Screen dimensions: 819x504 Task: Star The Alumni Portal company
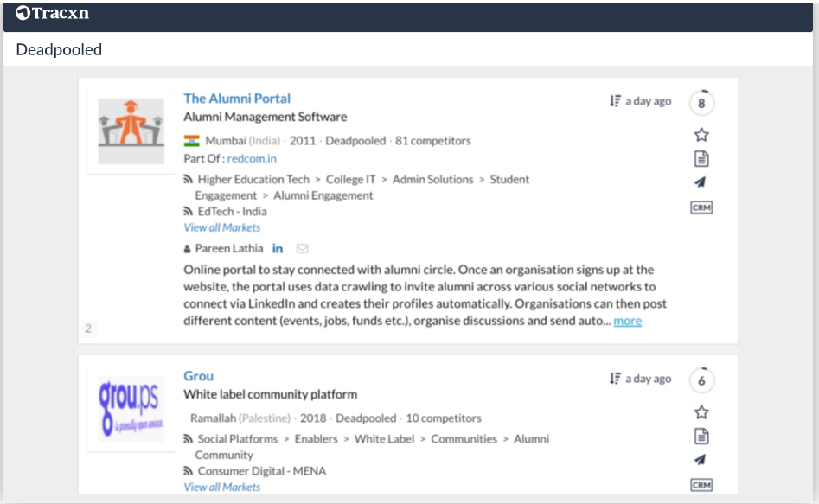(701, 135)
